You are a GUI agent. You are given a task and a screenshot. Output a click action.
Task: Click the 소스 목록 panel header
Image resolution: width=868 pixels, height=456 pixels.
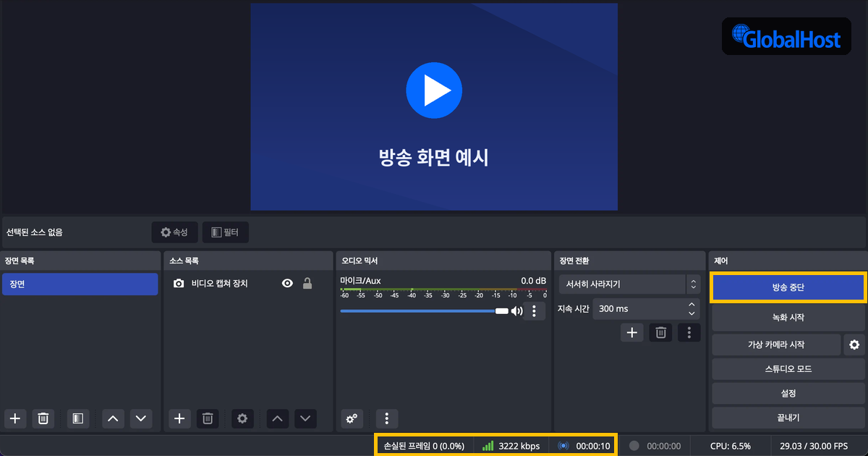pyautogui.click(x=248, y=261)
